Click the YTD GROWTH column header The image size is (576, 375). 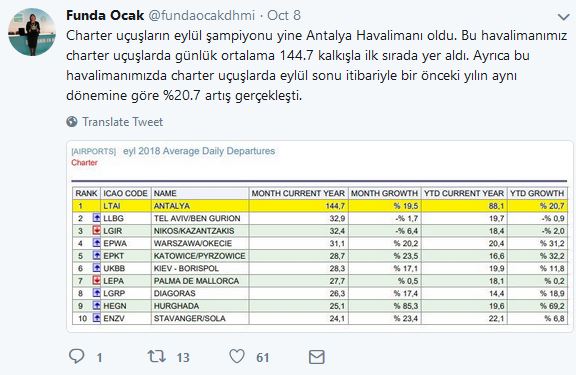(x=537, y=193)
